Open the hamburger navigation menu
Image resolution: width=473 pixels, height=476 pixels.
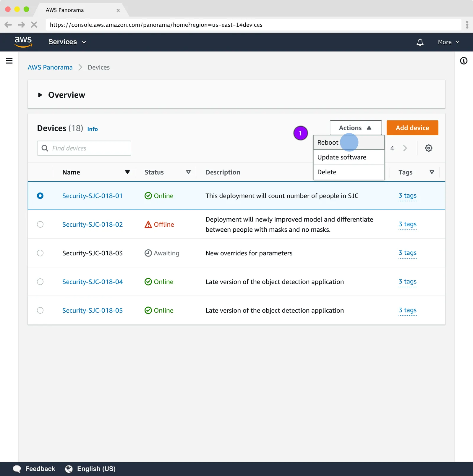(x=9, y=61)
